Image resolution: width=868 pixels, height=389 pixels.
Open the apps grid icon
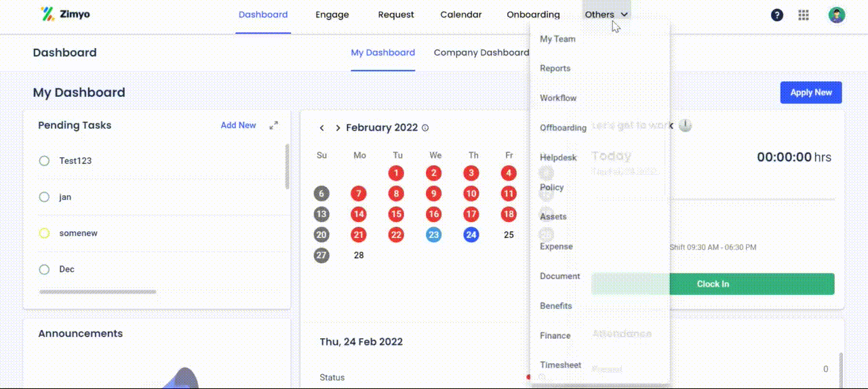coord(804,15)
